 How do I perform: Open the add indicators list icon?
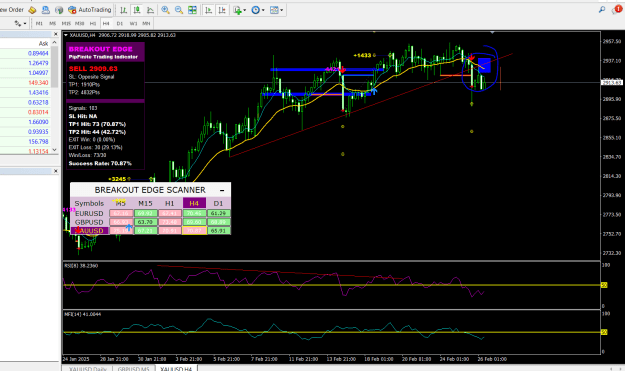tap(238, 10)
